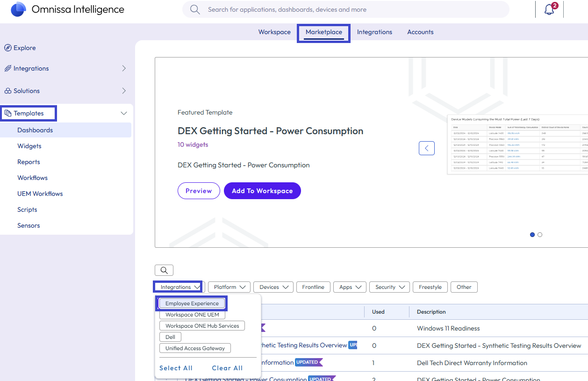Click Windows 11 Readiness description
Viewport: 588px width, 381px height.
(x=448, y=328)
